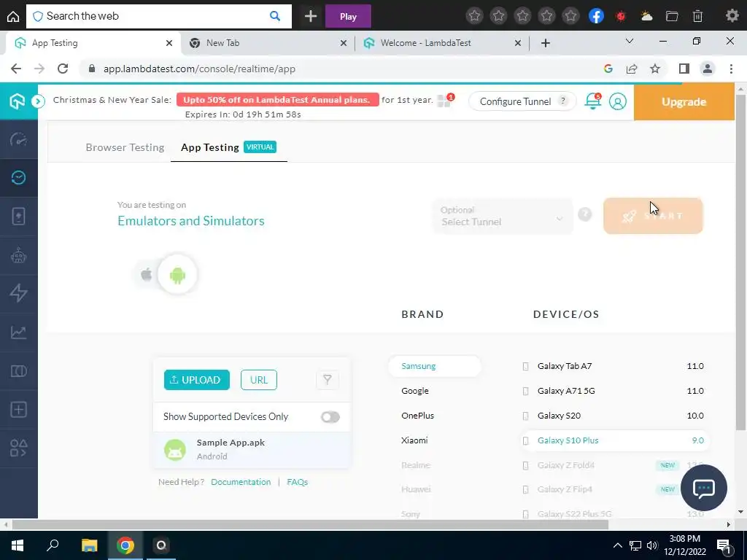
Task: Open a new browser tab with plus
Action: [x=546, y=43]
